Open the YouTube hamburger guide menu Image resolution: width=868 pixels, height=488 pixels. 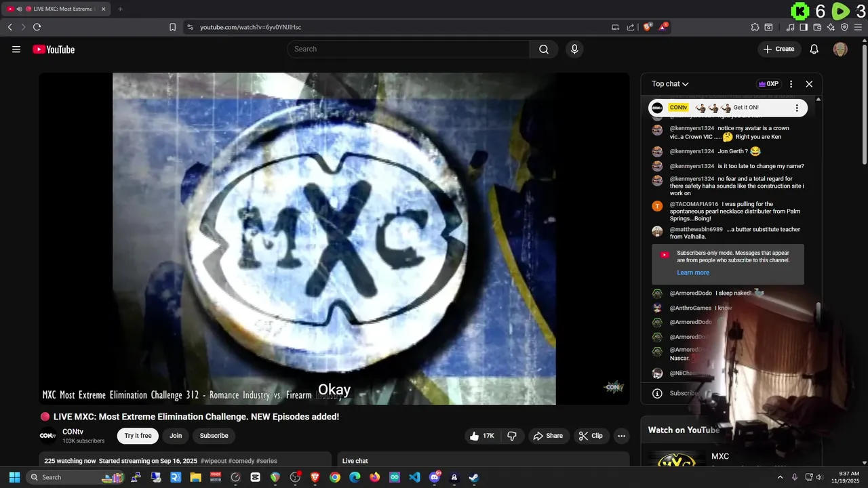[16, 49]
